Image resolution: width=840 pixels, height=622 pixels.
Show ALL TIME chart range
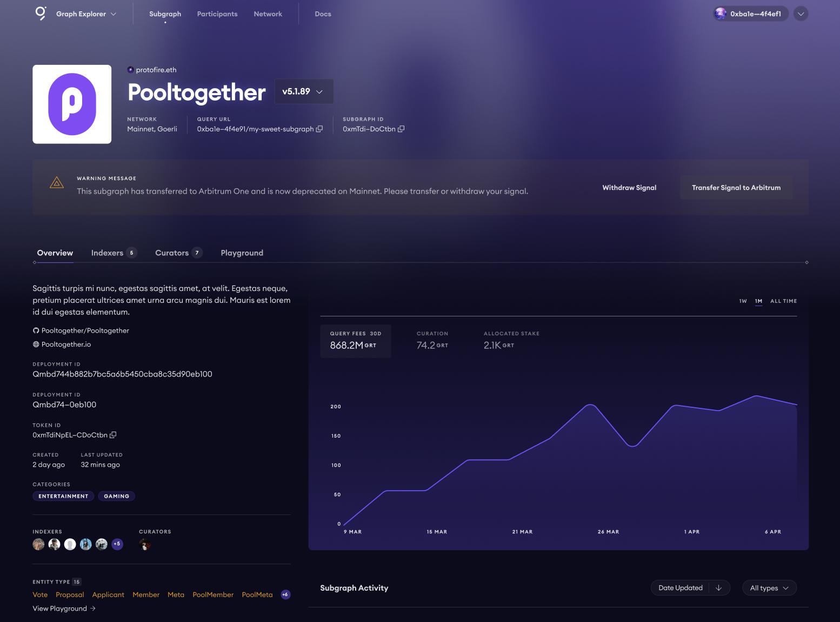(783, 301)
